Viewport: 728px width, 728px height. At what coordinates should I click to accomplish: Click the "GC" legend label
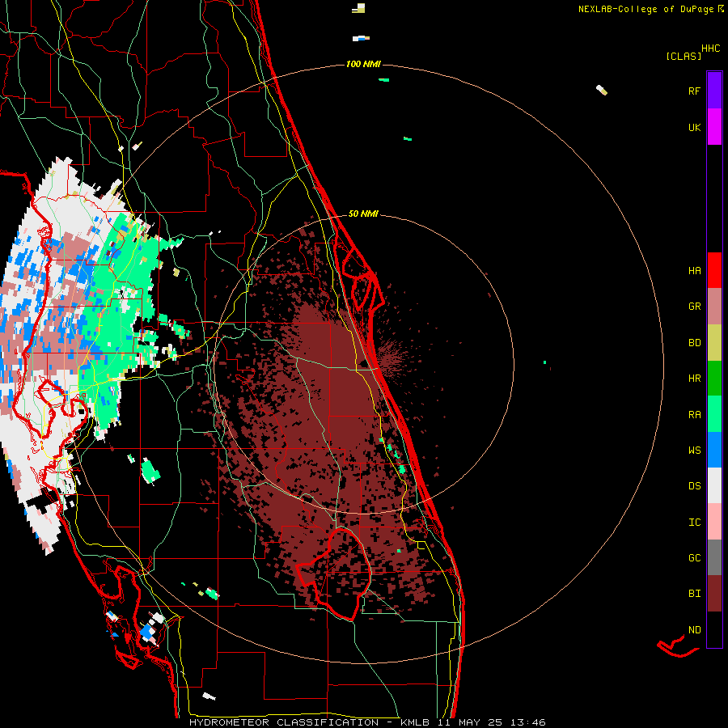pyautogui.click(x=694, y=558)
